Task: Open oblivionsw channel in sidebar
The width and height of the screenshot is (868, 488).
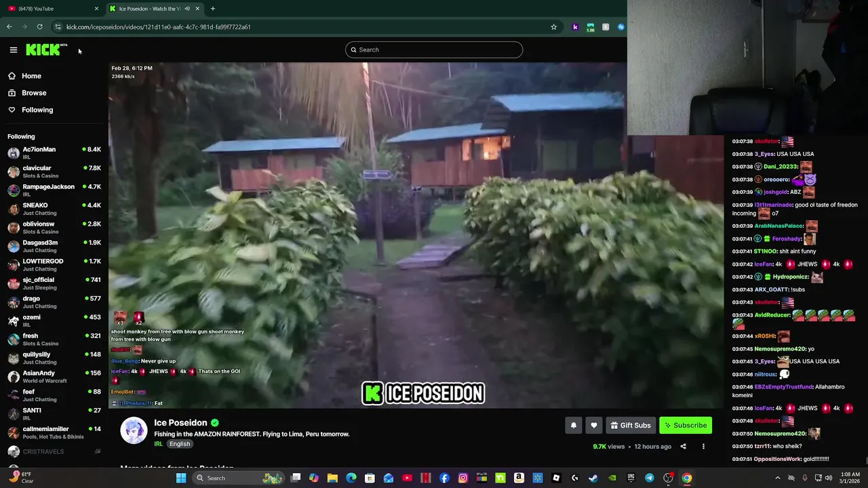Action: coord(54,227)
